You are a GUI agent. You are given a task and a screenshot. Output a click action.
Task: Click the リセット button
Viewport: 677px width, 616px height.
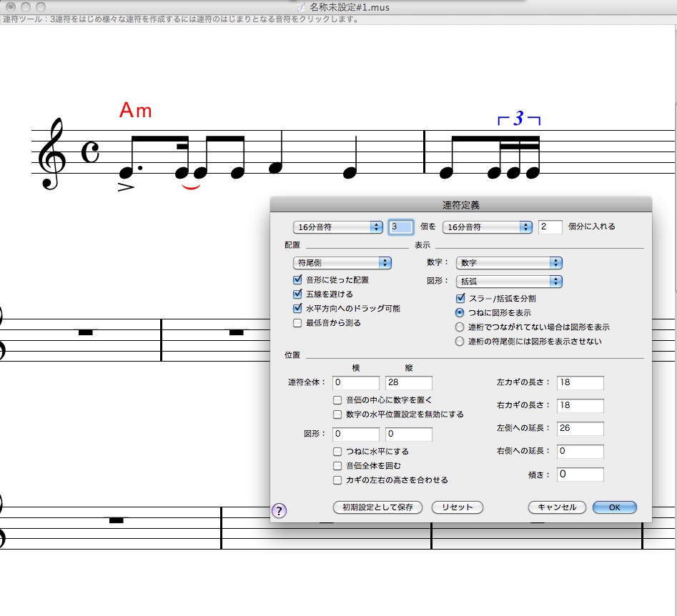458,507
